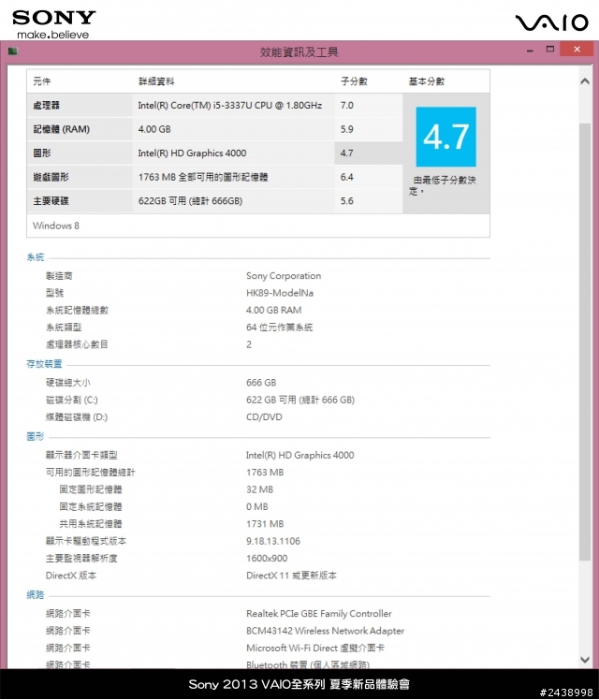Click the window's application icon in title bar
Viewport: 599px width, 700px height.
pos(12,51)
